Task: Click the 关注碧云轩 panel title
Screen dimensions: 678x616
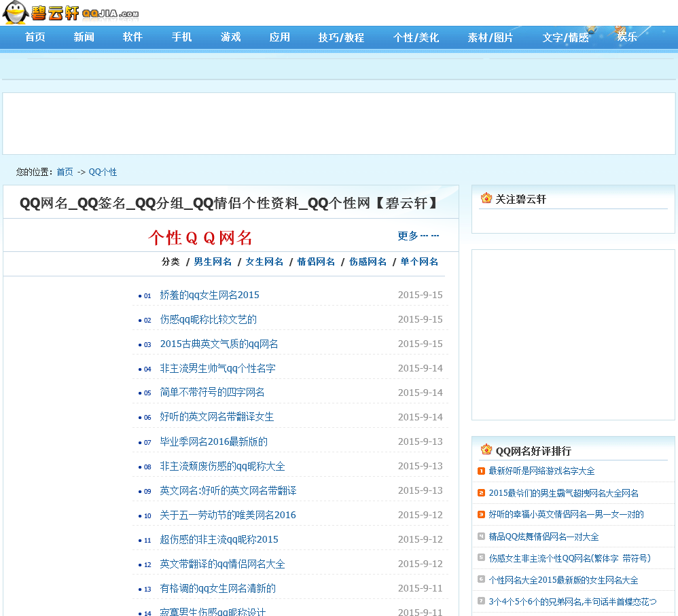Action: click(520, 199)
